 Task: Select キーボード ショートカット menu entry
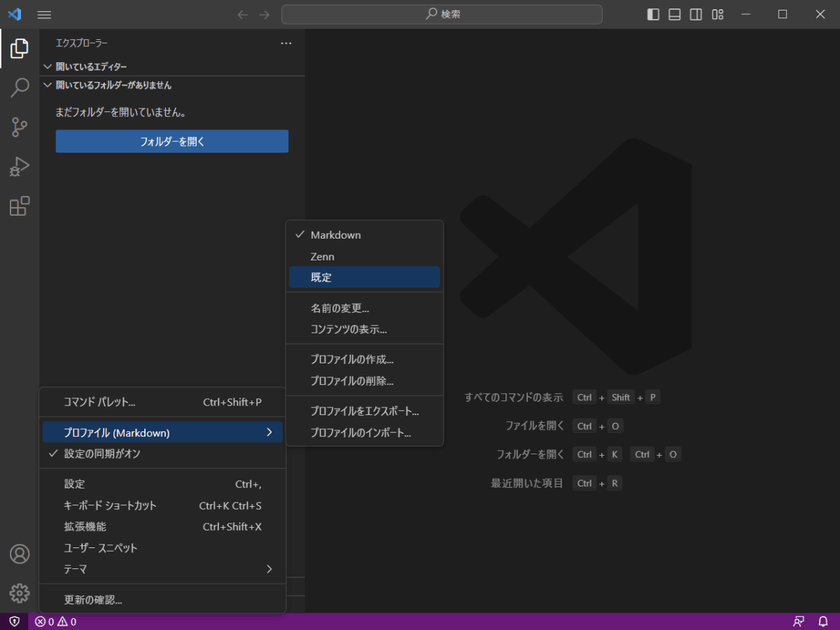pos(162,505)
